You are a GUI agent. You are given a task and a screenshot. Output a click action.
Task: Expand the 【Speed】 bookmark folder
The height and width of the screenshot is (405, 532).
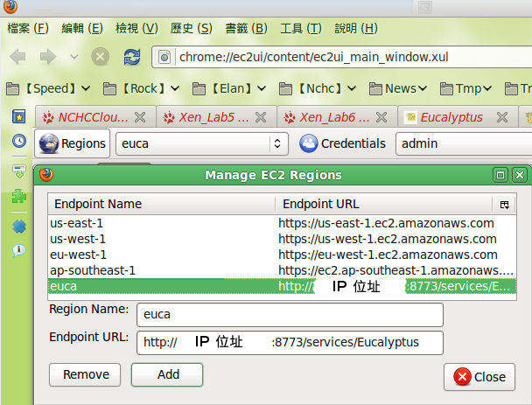[x=48, y=88]
